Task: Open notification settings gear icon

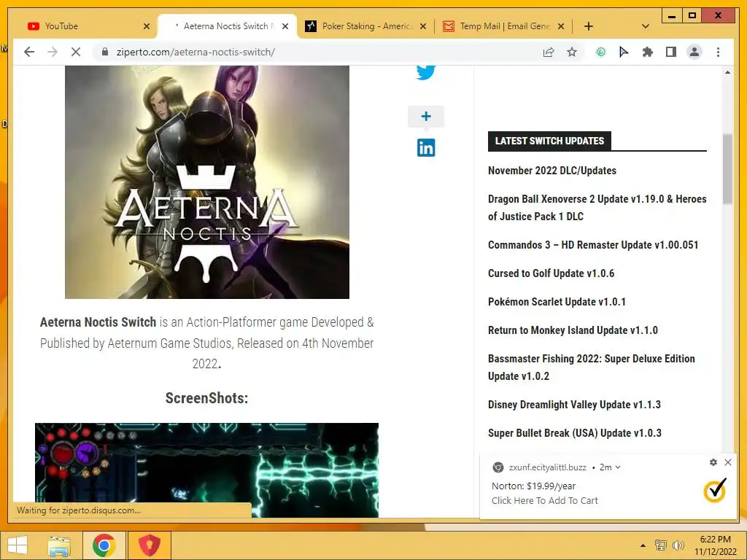Action: click(x=713, y=462)
